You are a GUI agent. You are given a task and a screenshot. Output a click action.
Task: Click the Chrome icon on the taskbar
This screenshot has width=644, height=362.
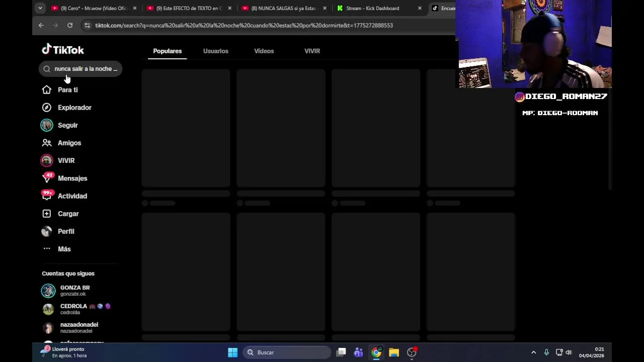click(x=376, y=352)
